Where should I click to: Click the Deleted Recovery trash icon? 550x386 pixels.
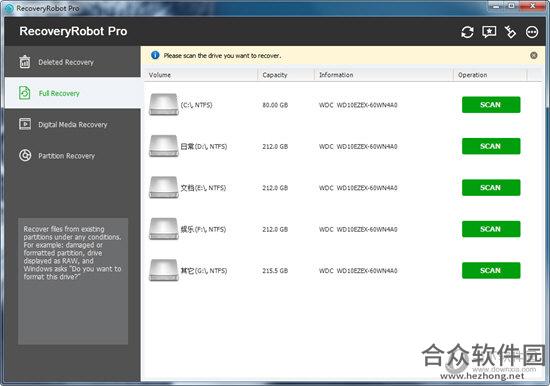tap(25, 62)
